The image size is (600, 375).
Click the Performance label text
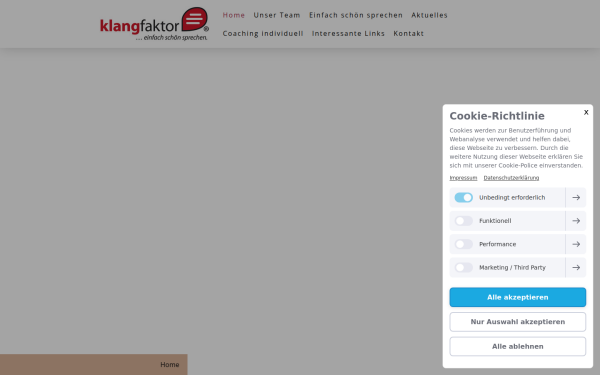tap(497, 244)
